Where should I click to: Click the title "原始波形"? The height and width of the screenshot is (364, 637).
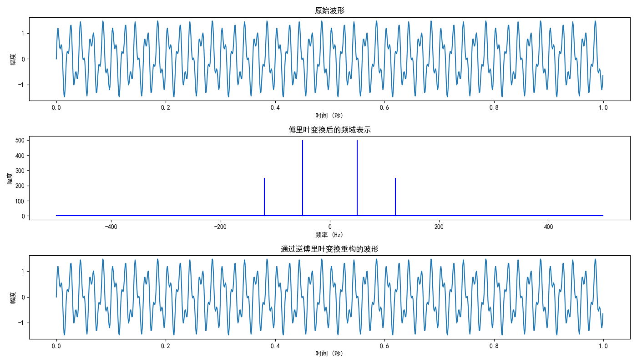(329, 10)
